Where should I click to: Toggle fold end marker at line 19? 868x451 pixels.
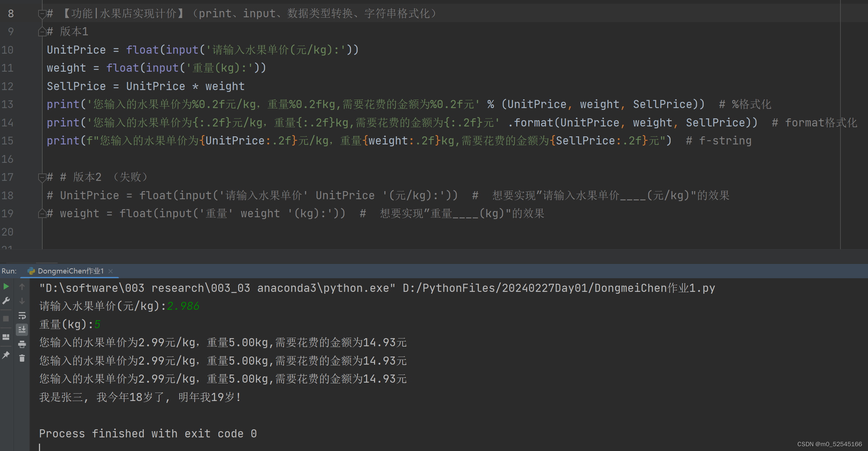(x=42, y=214)
